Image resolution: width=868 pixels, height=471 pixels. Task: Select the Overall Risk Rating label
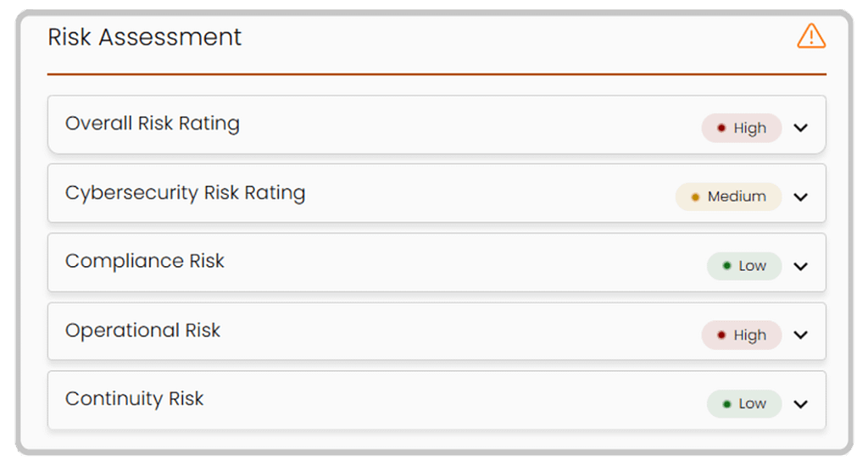click(x=153, y=124)
